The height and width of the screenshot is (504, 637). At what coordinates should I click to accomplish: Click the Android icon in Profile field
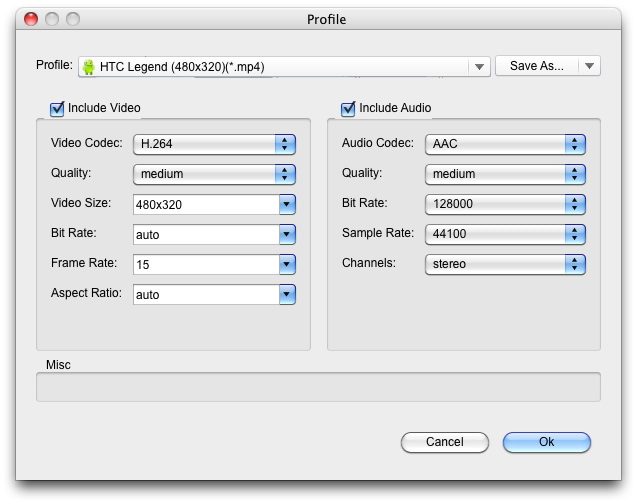[88, 67]
